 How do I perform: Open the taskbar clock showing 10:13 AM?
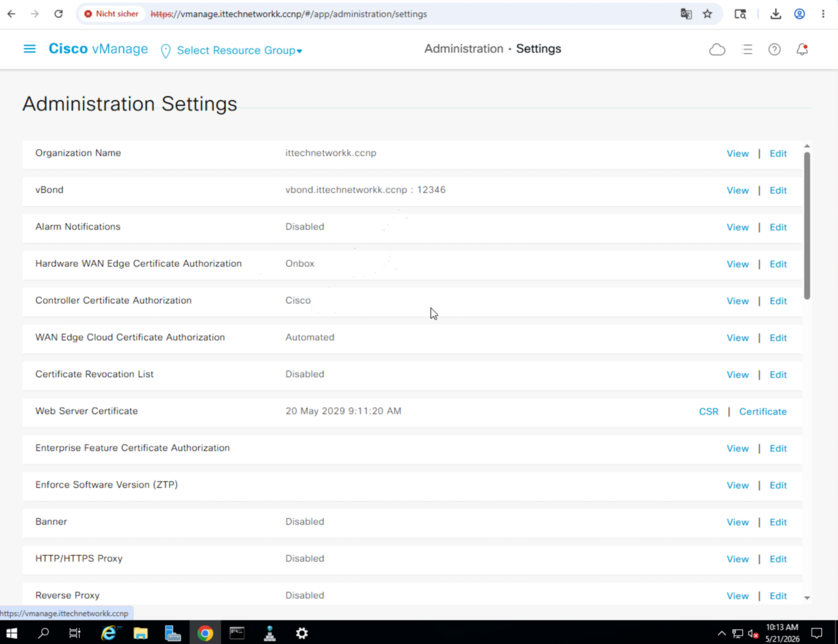click(x=782, y=633)
